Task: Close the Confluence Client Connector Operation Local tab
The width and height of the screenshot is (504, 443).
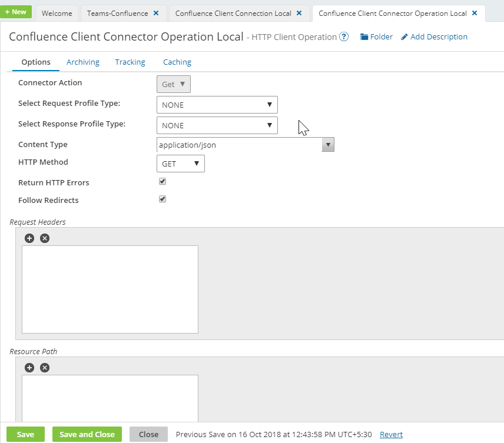Action: 475,13
